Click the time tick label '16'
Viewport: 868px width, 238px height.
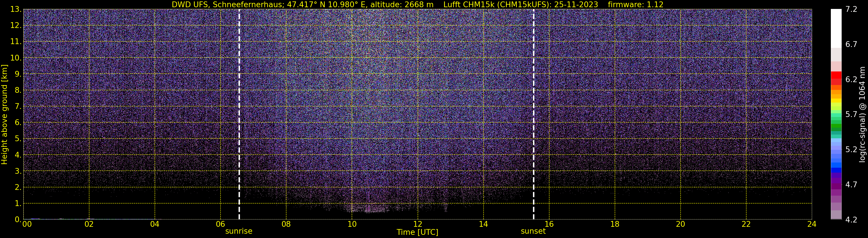click(x=549, y=224)
